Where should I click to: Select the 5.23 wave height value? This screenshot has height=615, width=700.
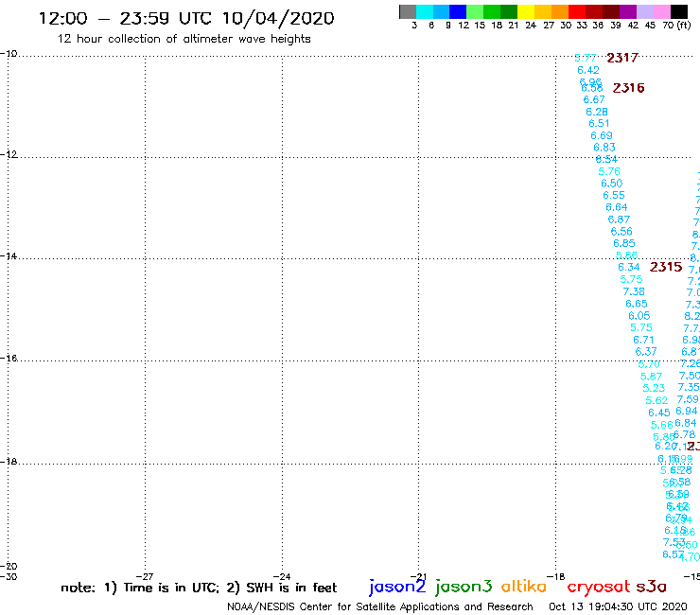[x=654, y=388]
